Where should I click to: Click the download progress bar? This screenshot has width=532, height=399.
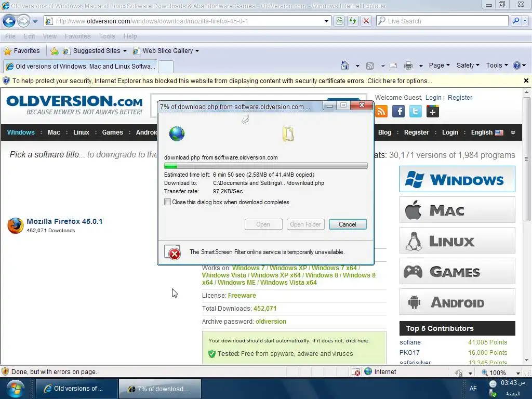click(265, 166)
